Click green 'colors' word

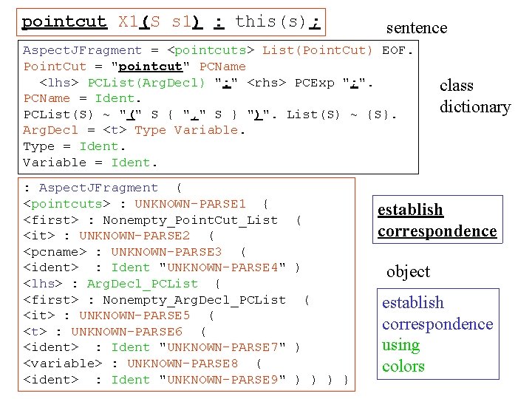403,366
